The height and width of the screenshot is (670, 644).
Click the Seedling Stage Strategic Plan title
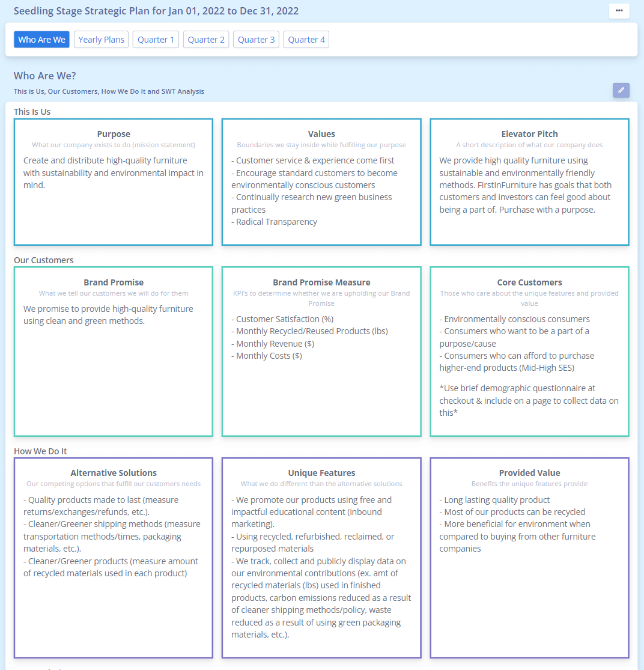point(156,11)
